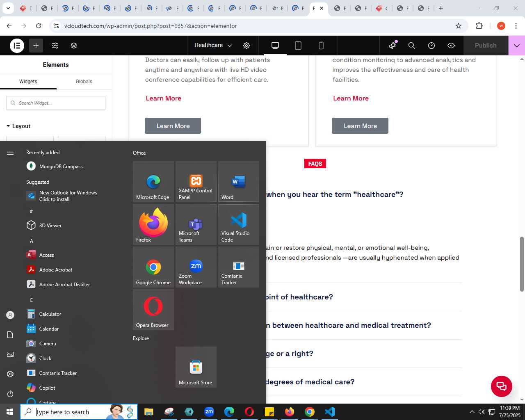
Task: Launch Opera Browser tile
Action: pos(153,310)
